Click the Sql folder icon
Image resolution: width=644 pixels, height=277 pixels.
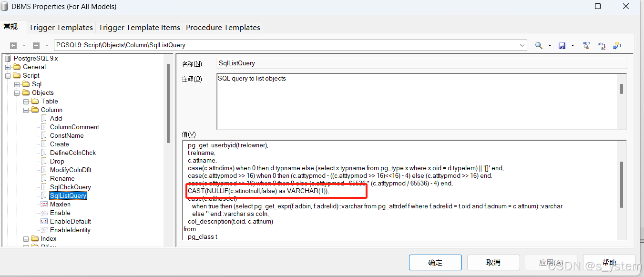(26, 84)
